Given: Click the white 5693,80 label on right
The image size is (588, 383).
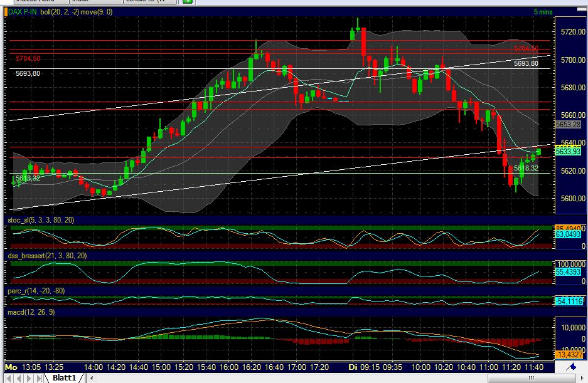Looking at the screenshot, I should (526, 63).
